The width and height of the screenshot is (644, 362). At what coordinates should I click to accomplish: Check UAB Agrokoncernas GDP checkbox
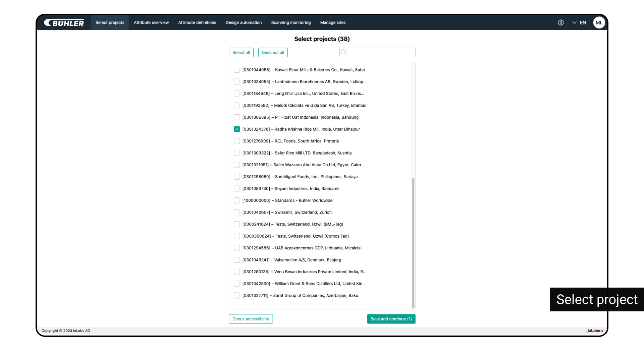[237, 248]
